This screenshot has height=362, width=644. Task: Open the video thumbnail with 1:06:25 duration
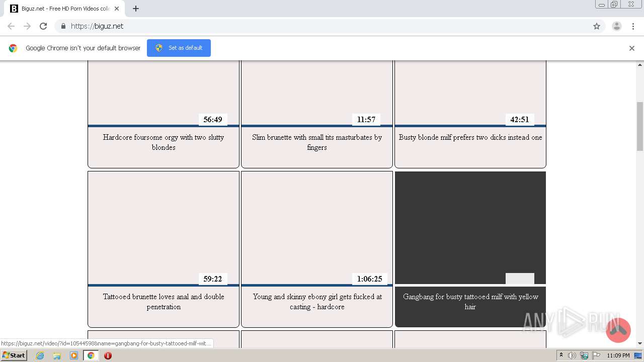click(317, 228)
